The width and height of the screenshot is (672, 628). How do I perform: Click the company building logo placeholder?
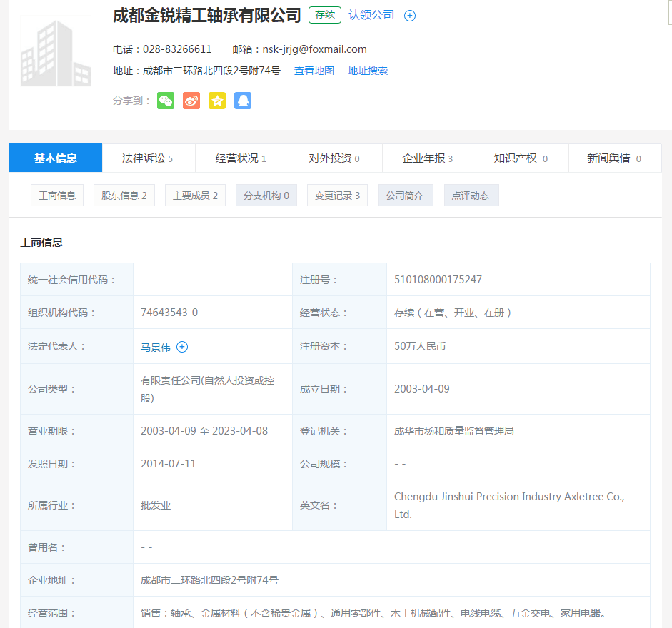pyautogui.click(x=56, y=54)
